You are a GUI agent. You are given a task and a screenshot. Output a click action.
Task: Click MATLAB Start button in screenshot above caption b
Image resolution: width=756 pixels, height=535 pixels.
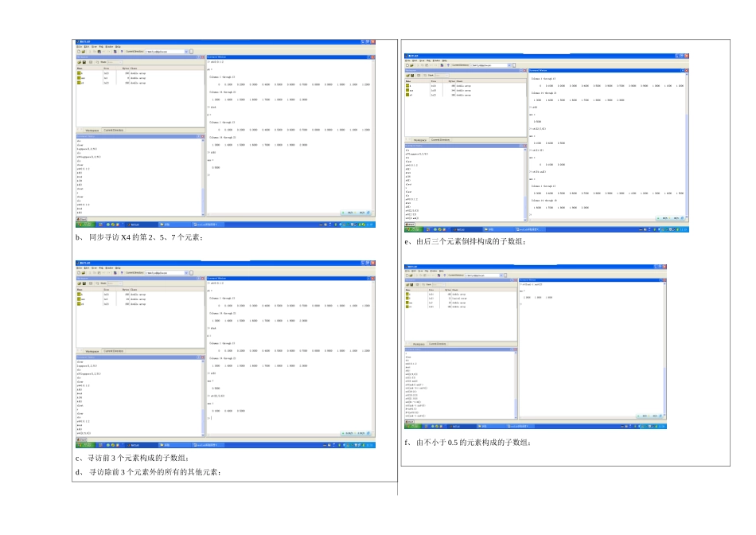[81, 219]
